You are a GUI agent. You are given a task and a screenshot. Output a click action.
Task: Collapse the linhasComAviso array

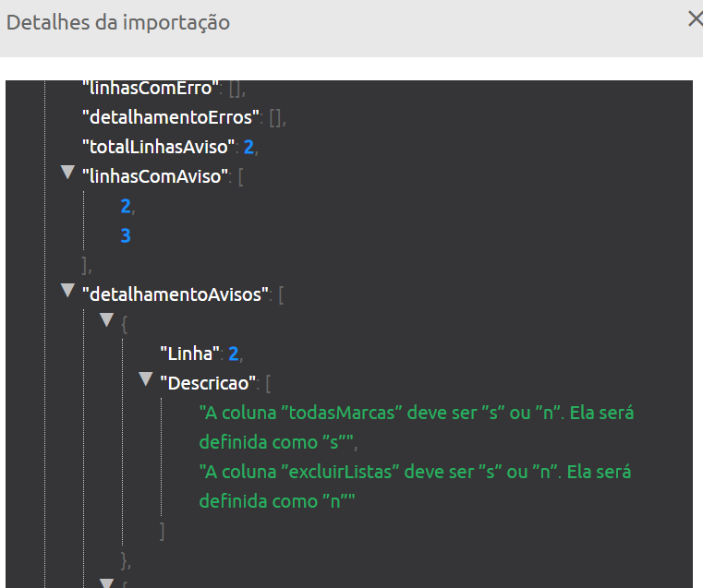point(67,173)
